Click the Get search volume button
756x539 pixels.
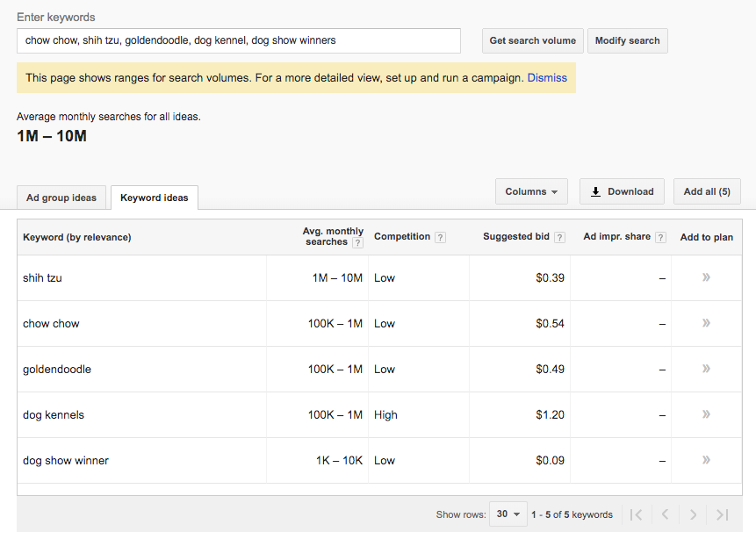coord(532,40)
